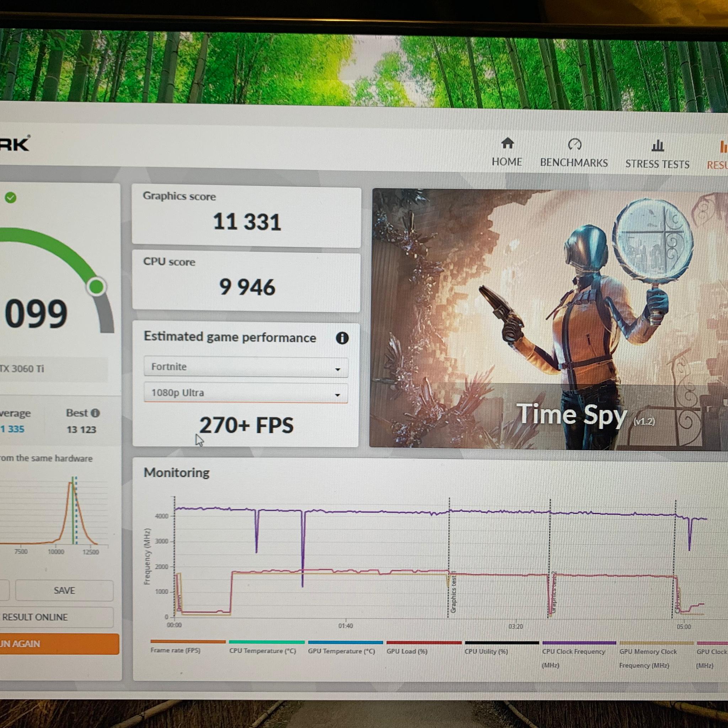Toggle CPU Clock Frequency legend item
The image size is (728, 728).
579,655
